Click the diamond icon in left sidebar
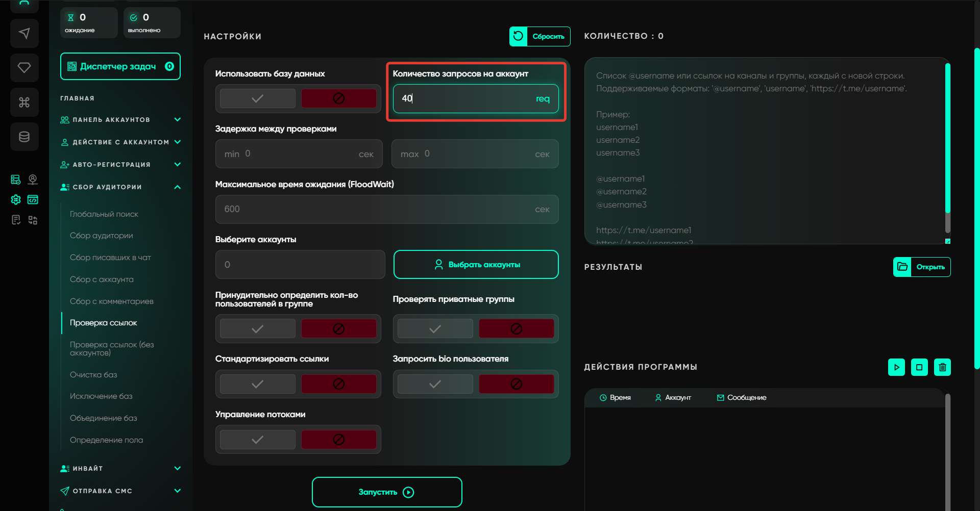Viewport: 980px width, 511px height. click(x=24, y=68)
